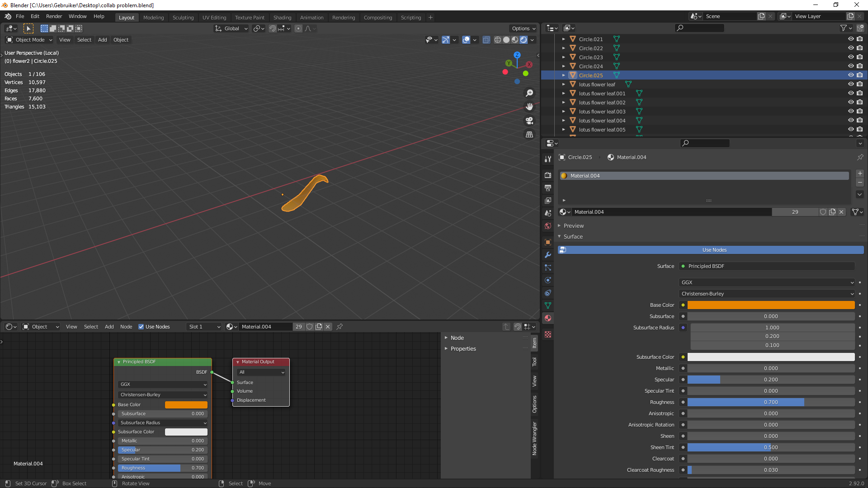Open the Modifier properties wrench tab

(548, 255)
